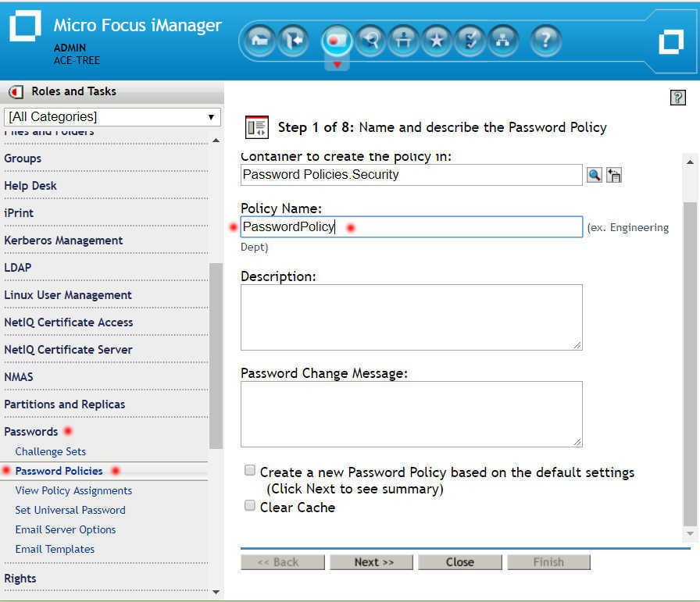Expand the NetIQ Certificate Access role
This screenshot has width=700, height=602.
(x=69, y=322)
